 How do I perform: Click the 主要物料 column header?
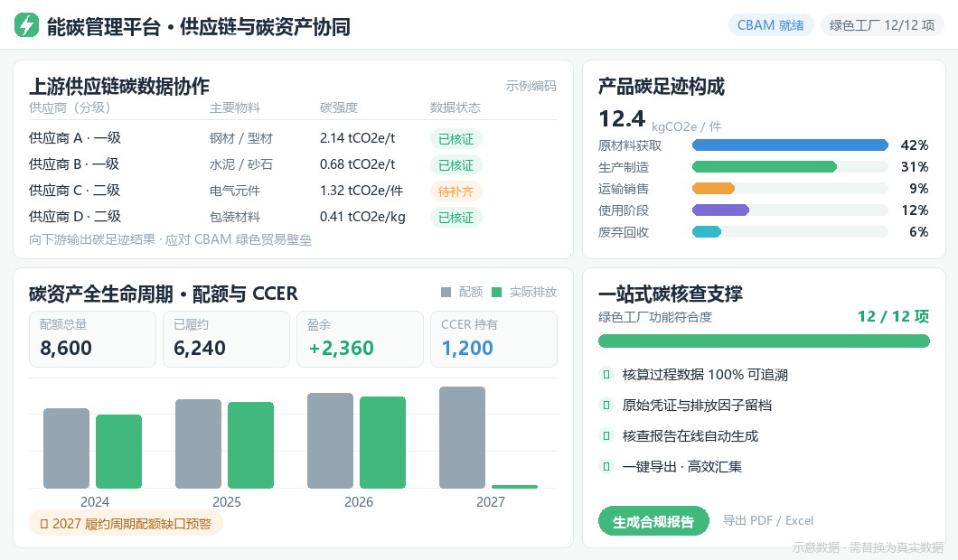pyautogui.click(x=235, y=108)
